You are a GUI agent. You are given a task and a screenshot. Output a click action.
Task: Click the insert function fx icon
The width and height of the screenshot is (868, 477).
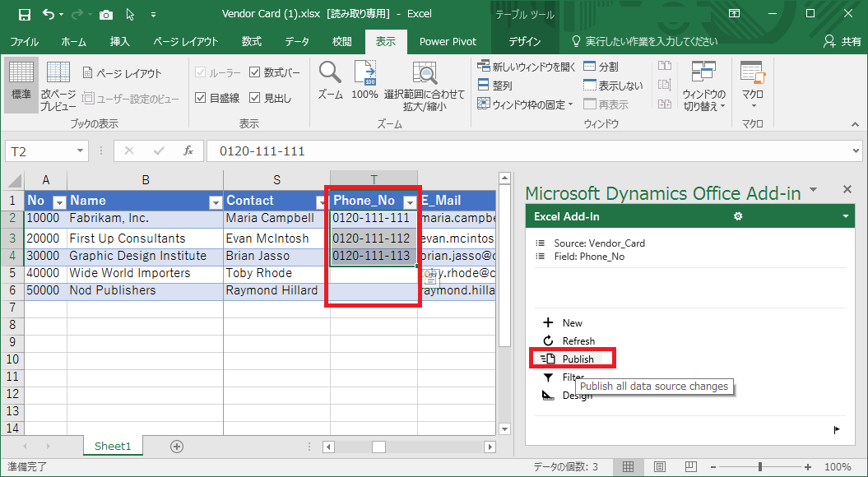click(188, 151)
